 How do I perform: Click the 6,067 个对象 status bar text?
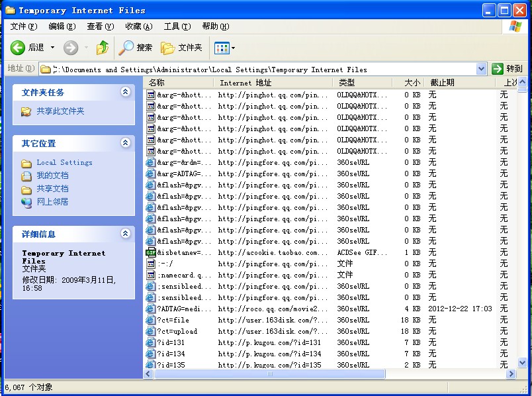click(x=28, y=387)
